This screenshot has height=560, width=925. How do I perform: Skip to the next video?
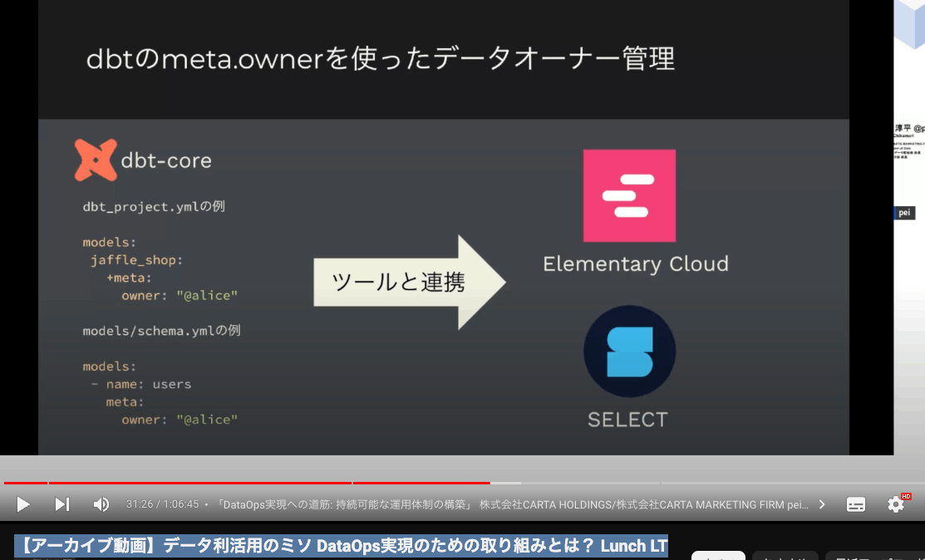[x=62, y=504]
